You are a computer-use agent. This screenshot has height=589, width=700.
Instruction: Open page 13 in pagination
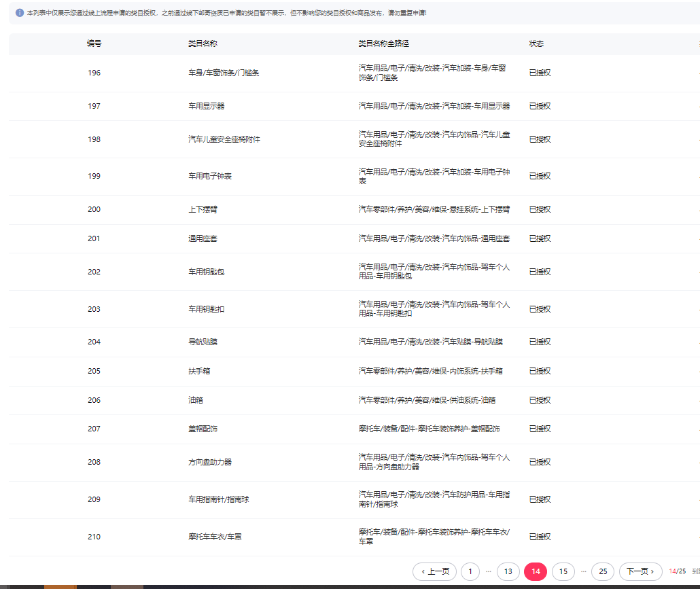tap(508, 571)
